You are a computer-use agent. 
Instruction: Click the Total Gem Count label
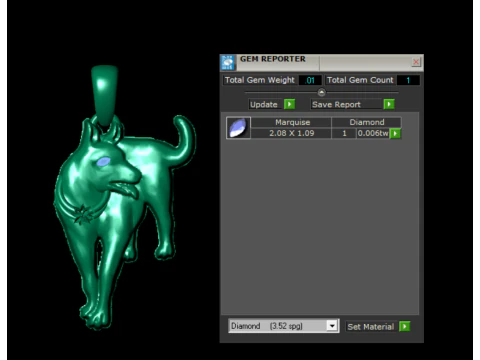[x=360, y=80]
